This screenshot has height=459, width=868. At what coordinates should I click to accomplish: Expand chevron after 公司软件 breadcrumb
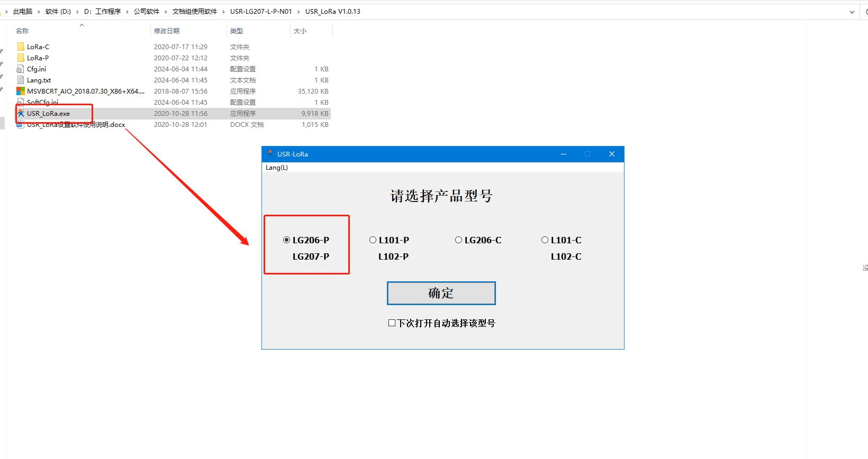coord(166,12)
